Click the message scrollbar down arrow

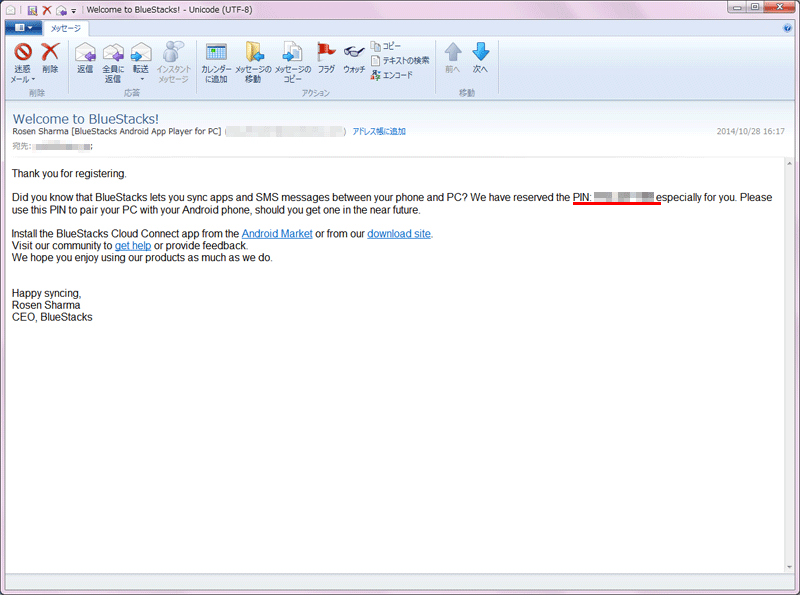(x=789, y=566)
